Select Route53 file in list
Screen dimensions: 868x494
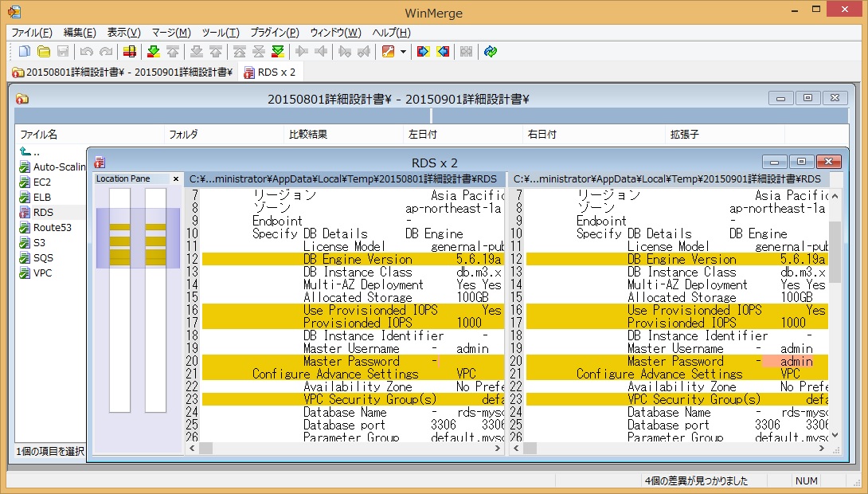(x=45, y=228)
